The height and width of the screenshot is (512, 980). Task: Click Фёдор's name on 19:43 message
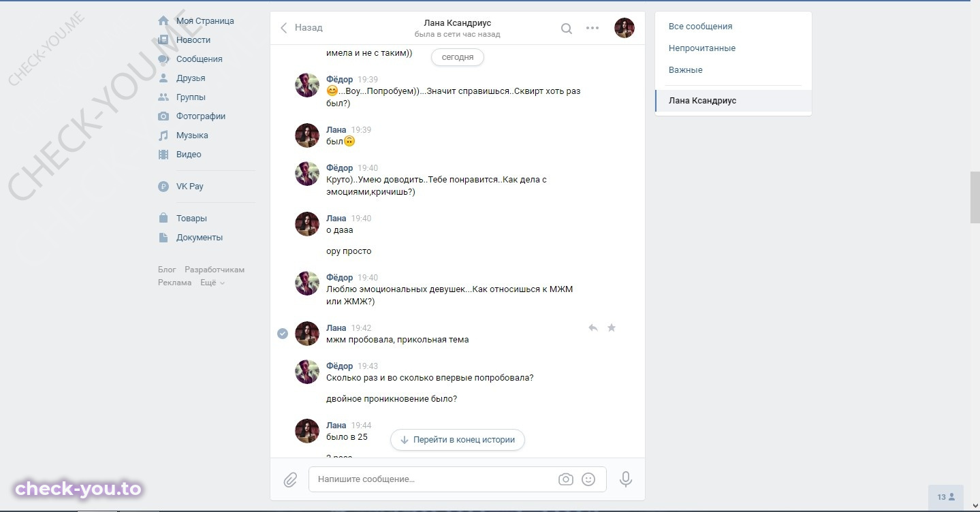pos(339,366)
